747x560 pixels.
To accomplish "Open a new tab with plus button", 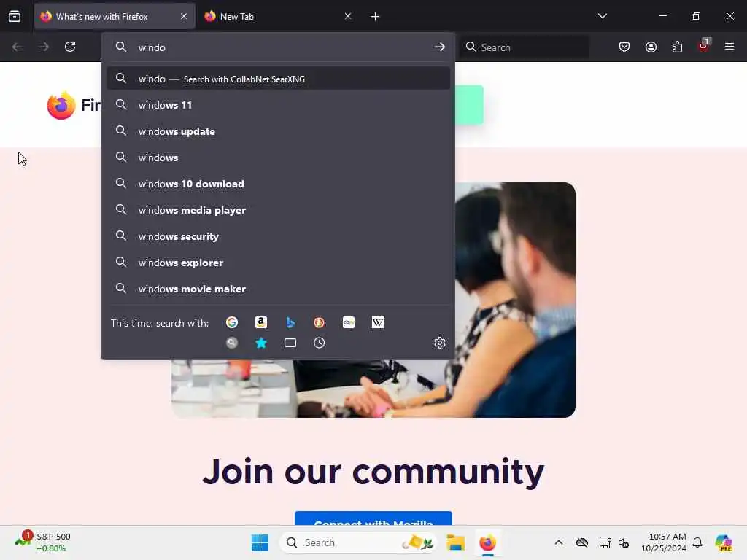I will 375,17.
